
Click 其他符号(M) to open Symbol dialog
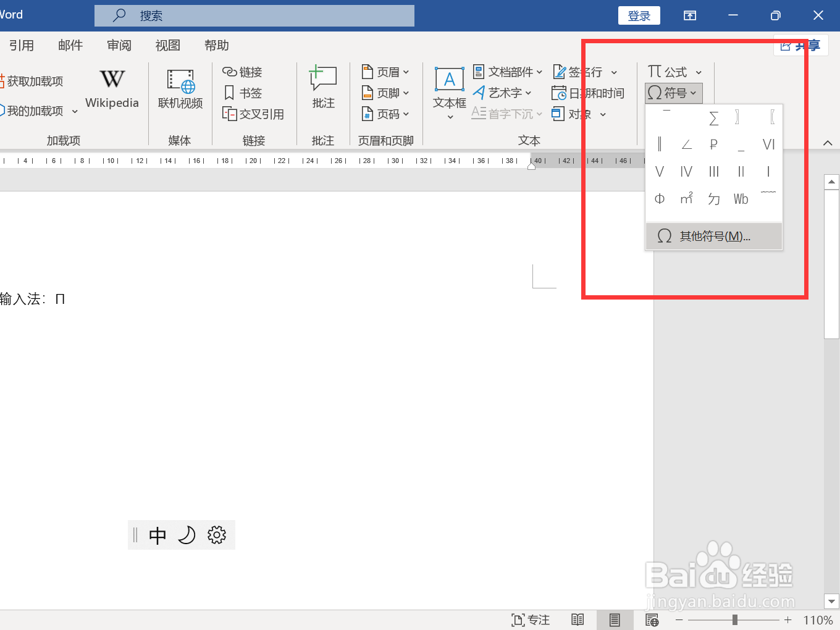click(x=713, y=236)
